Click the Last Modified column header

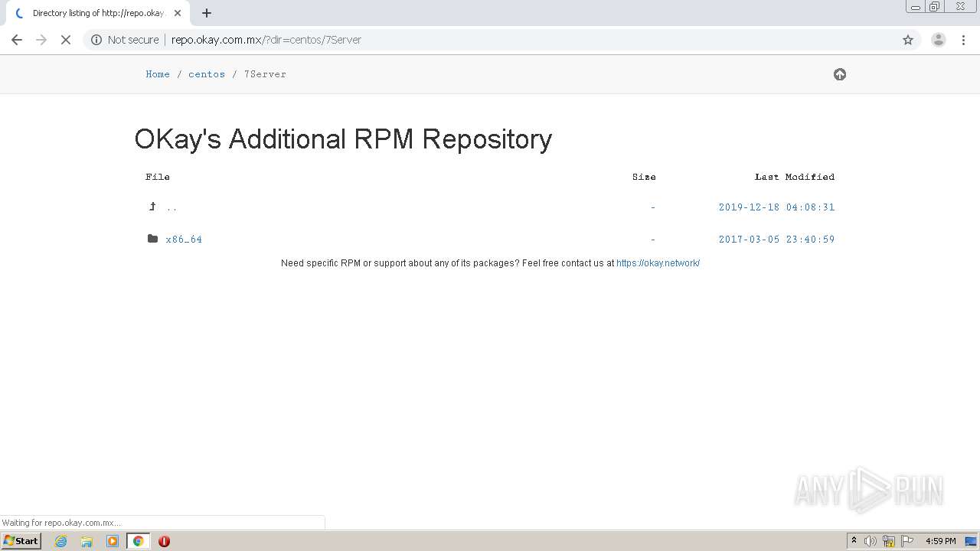coord(795,177)
